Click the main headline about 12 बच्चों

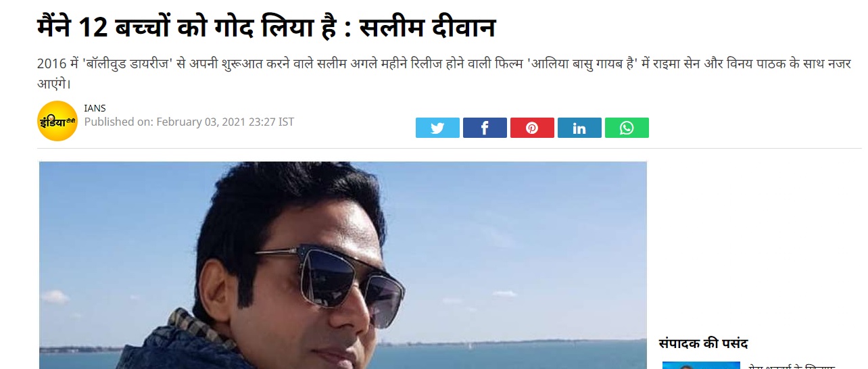click(x=266, y=28)
